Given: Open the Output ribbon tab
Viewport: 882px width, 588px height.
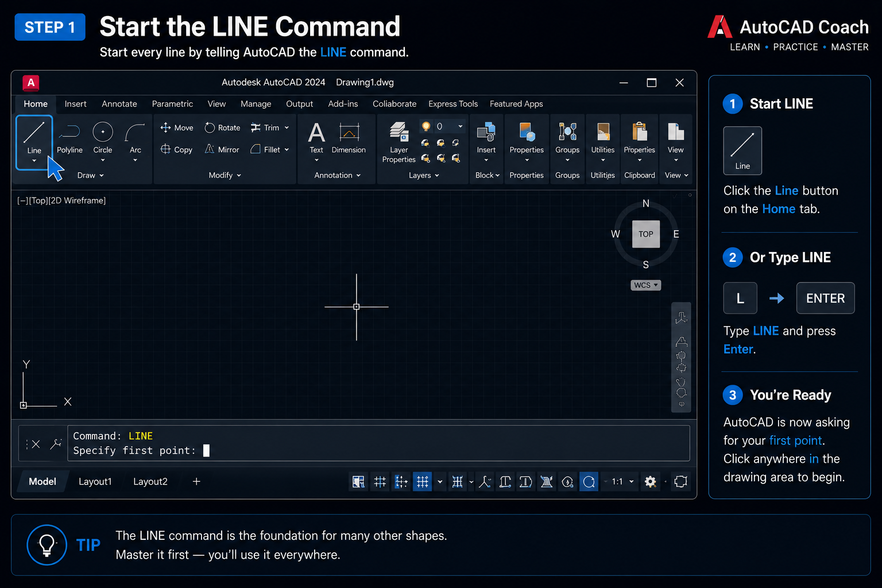Looking at the screenshot, I should tap(299, 104).
